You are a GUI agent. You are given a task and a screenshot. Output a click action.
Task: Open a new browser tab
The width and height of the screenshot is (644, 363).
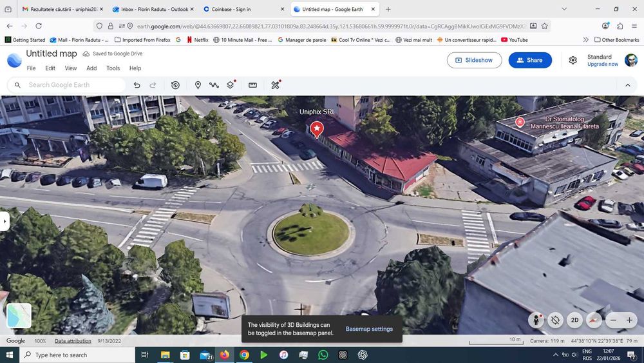pyautogui.click(x=388, y=9)
